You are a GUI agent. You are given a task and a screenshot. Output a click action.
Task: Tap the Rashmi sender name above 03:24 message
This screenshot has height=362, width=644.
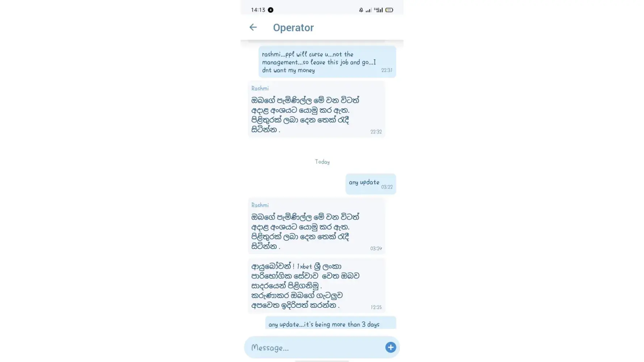click(260, 205)
